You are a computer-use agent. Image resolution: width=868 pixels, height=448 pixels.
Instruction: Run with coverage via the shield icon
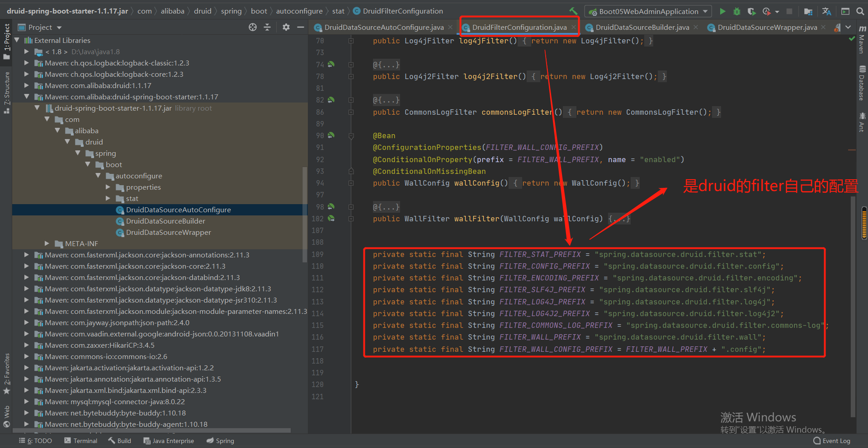[x=751, y=11]
